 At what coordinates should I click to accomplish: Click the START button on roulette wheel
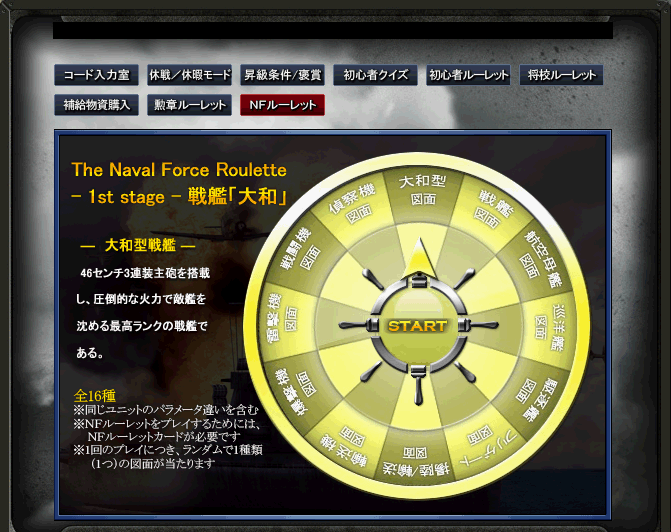[418, 326]
